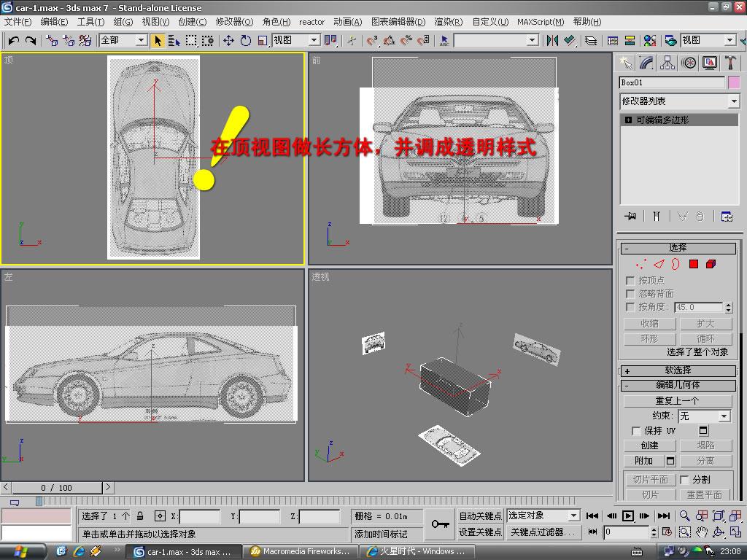Switch to the Modify command panel
The height and width of the screenshot is (560, 747).
pos(646,63)
